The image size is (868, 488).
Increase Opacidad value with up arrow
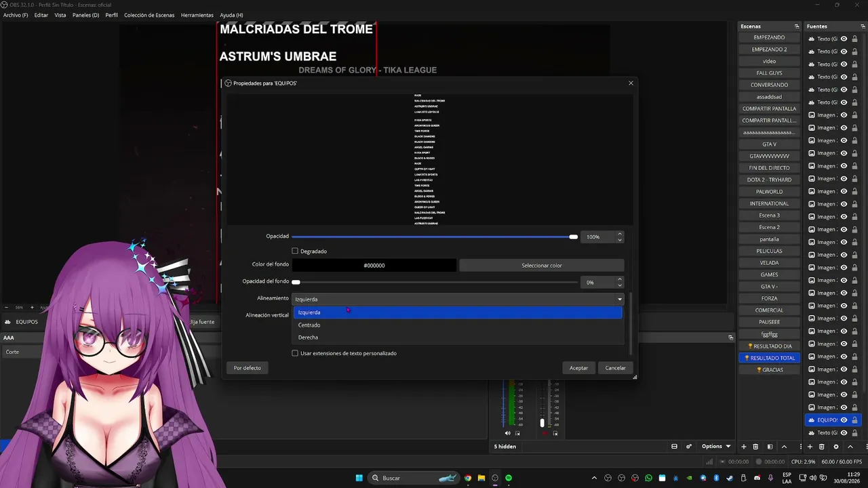(620, 234)
